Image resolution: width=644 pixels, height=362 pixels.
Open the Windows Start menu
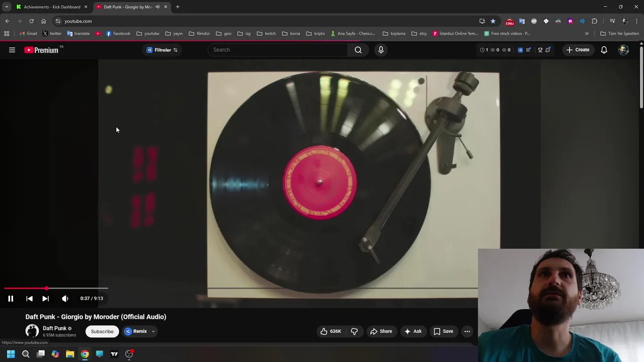point(11,354)
